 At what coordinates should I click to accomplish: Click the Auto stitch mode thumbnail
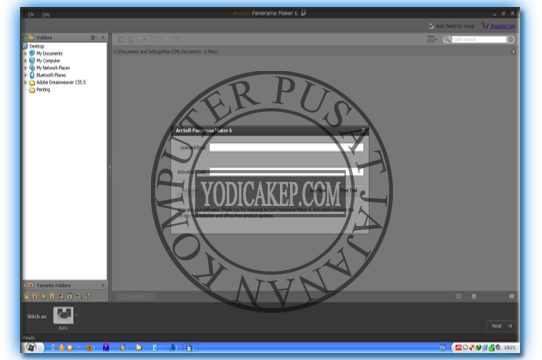click(63, 315)
